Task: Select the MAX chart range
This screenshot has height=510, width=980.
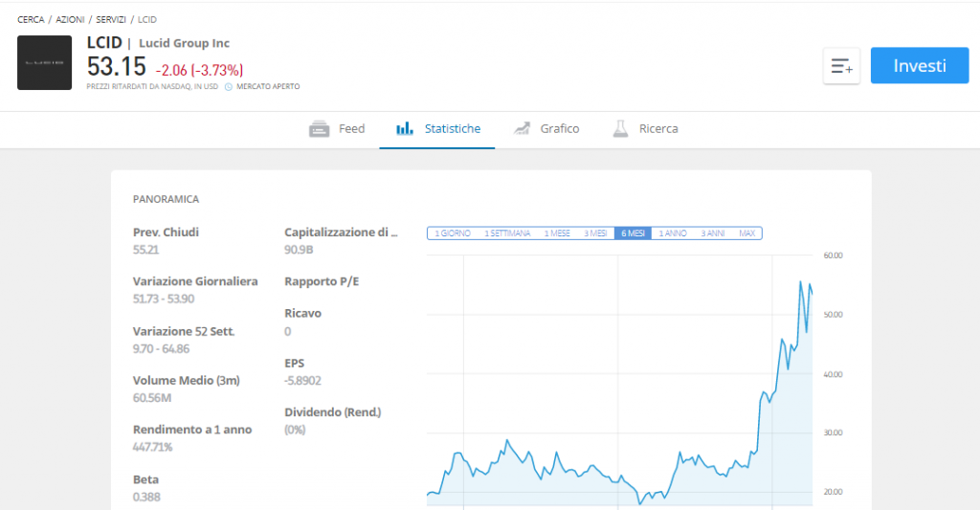Action: (746, 233)
